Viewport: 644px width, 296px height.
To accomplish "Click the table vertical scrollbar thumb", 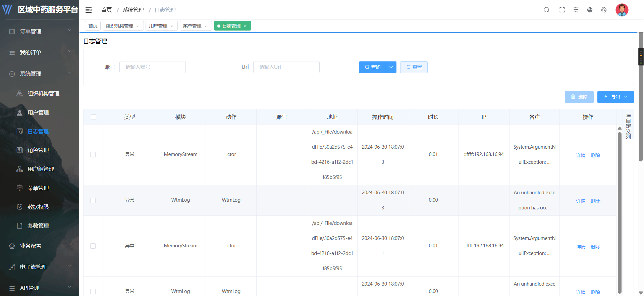I will click(620, 213).
